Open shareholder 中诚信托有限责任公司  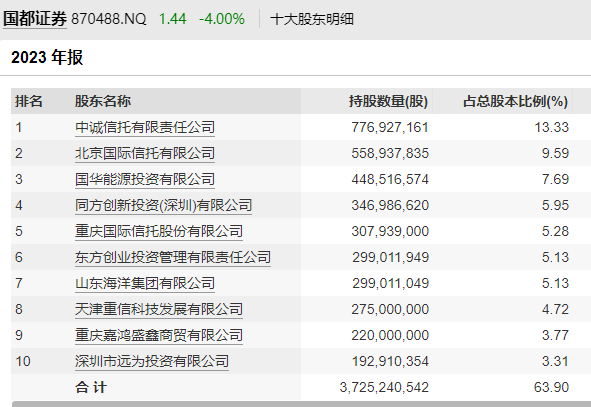145,127
